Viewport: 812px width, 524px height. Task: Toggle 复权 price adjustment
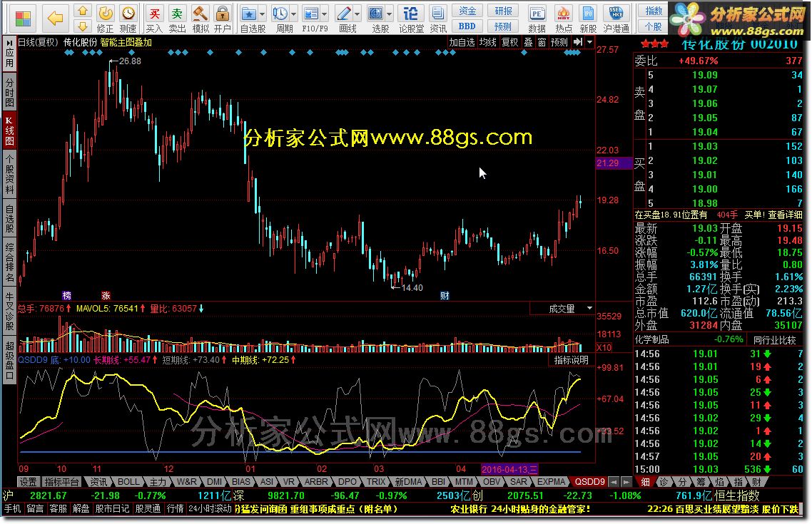pyautogui.click(x=509, y=42)
